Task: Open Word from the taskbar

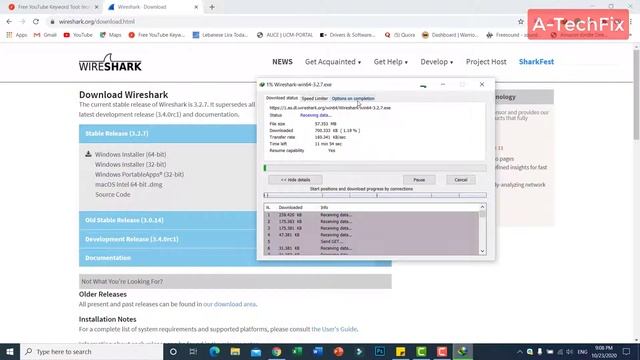Action: (x=318, y=351)
